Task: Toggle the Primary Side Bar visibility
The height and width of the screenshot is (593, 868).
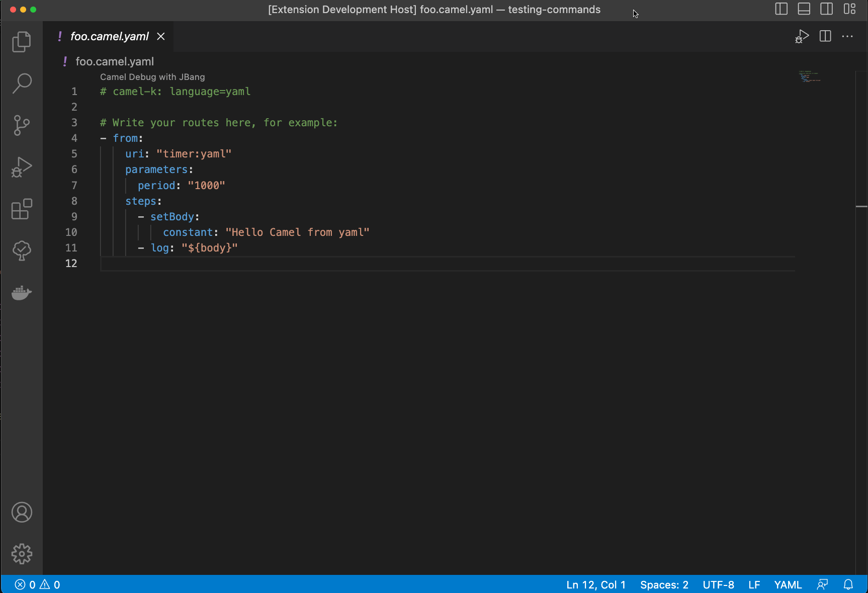Action: click(781, 9)
